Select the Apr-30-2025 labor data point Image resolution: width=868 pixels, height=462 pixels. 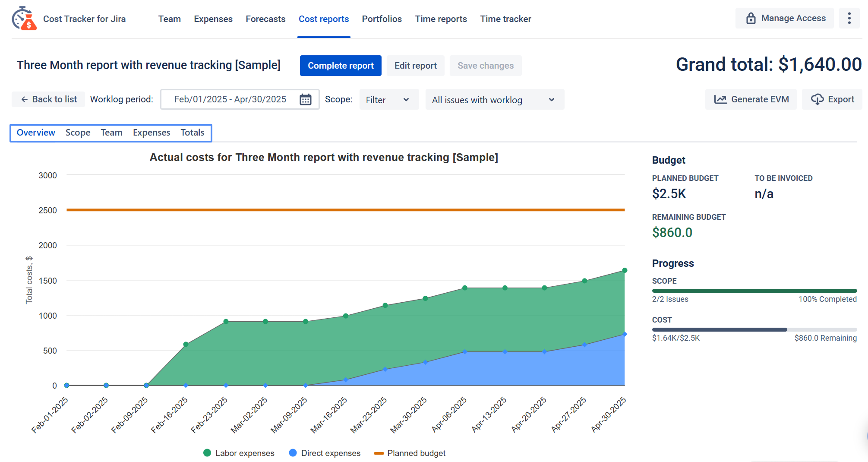(x=624, y=270)
